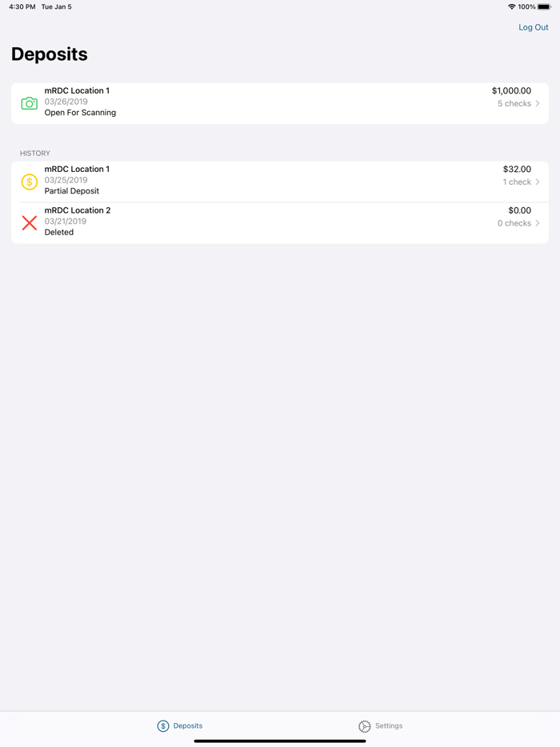Expand the Partial Deposit history entry

(x=280, y=182)
